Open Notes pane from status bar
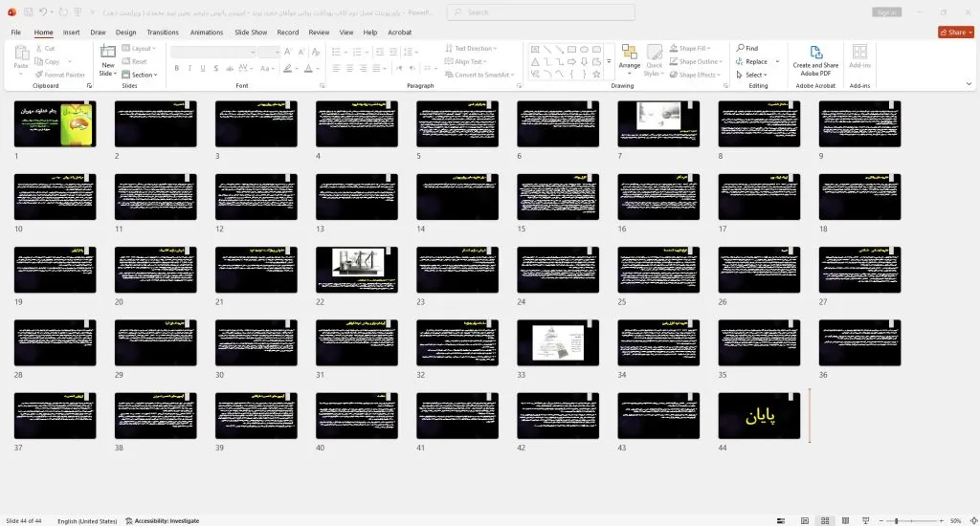 coord(781,520)
